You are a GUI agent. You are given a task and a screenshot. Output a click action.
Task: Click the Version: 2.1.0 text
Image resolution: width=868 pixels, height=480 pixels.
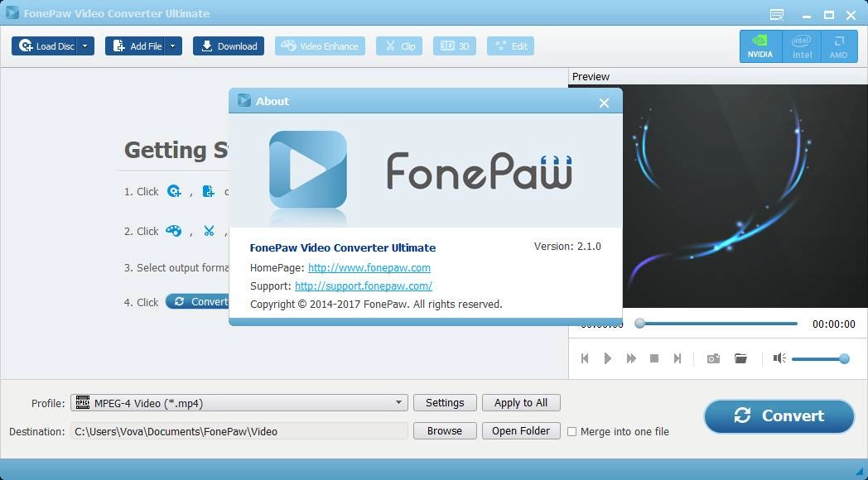[567, 246]
